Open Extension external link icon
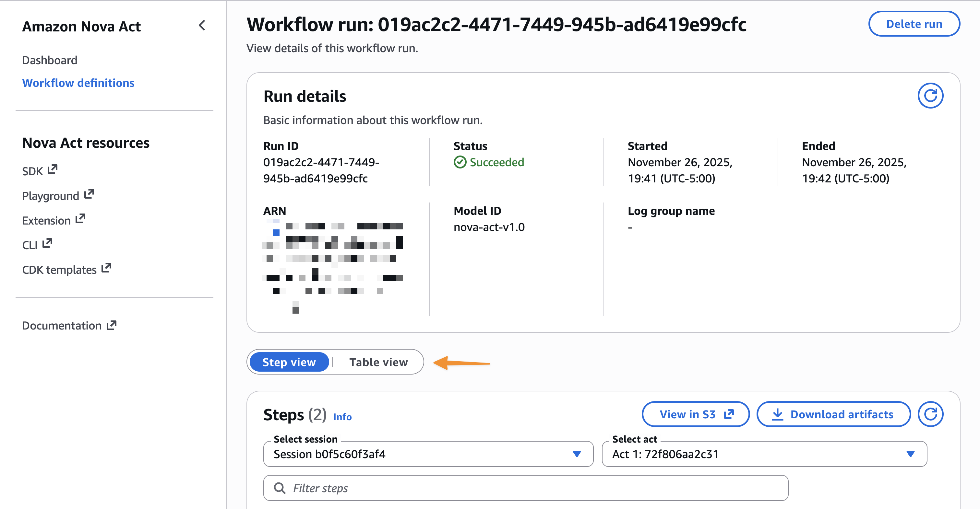The width and height of the screenshot is (980, 509). [x=80, y=219]
